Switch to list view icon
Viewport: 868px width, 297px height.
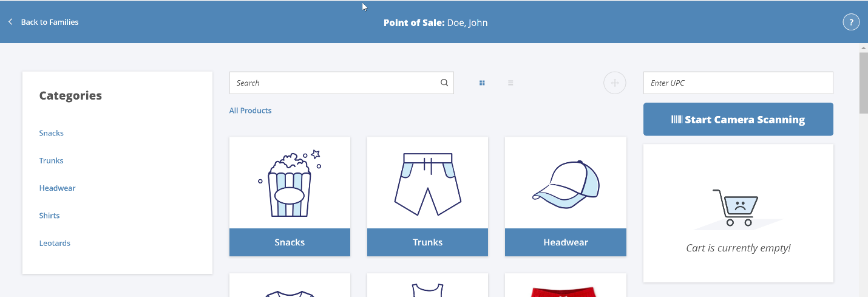tap(510, 83)
